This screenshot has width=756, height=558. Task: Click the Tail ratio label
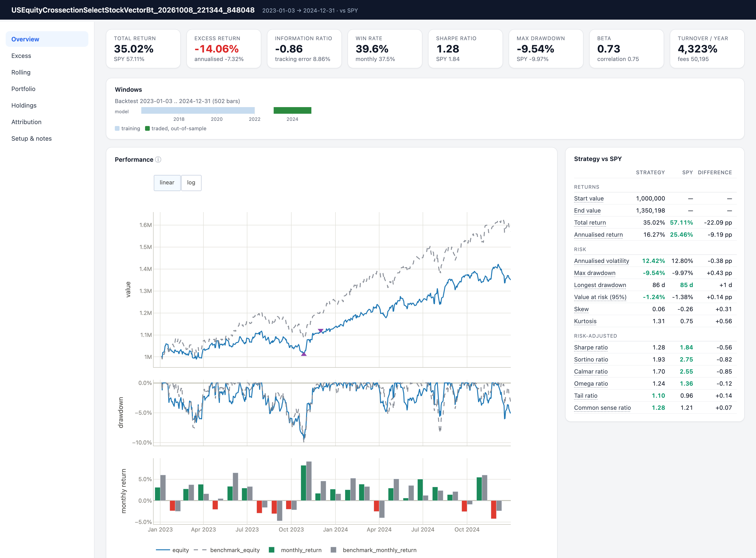tap(586, 396)
